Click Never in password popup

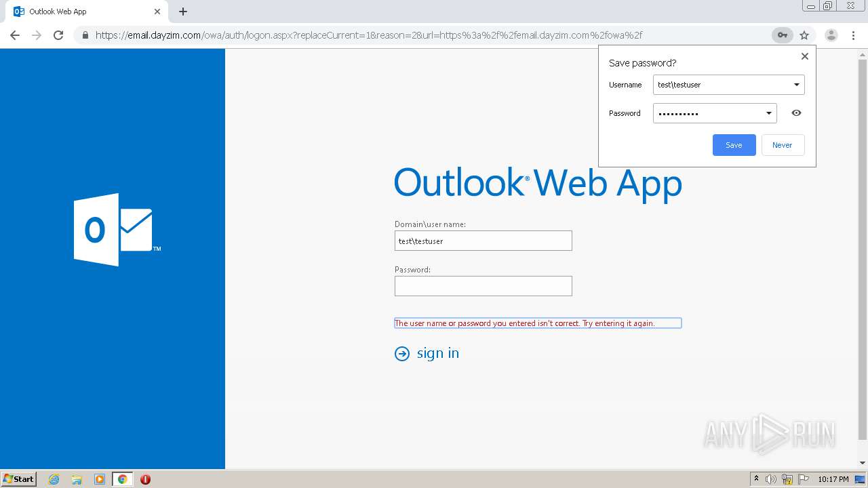point(783,145)
